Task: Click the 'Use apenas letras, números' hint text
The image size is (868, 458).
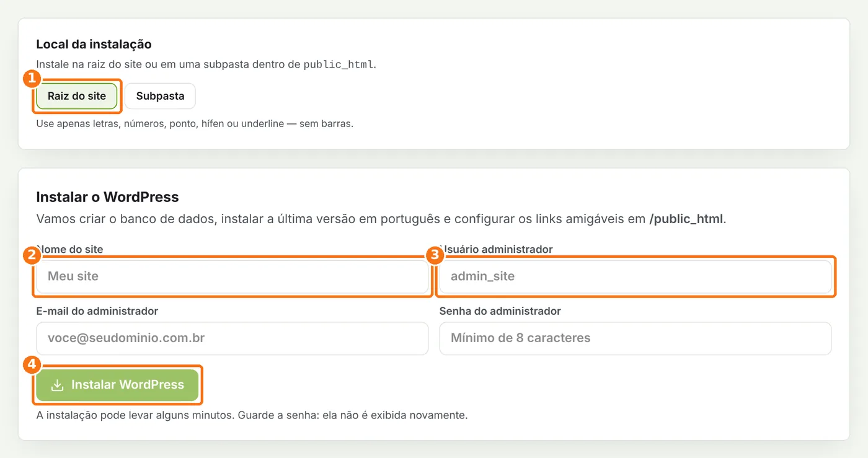Action: [x=195, y=124]
